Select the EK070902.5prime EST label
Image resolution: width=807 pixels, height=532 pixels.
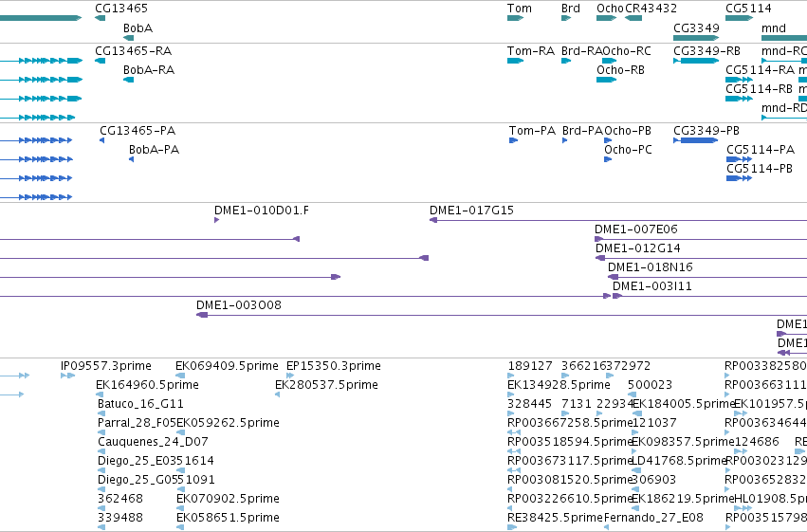pyautogui.click(x=228, y=499)
